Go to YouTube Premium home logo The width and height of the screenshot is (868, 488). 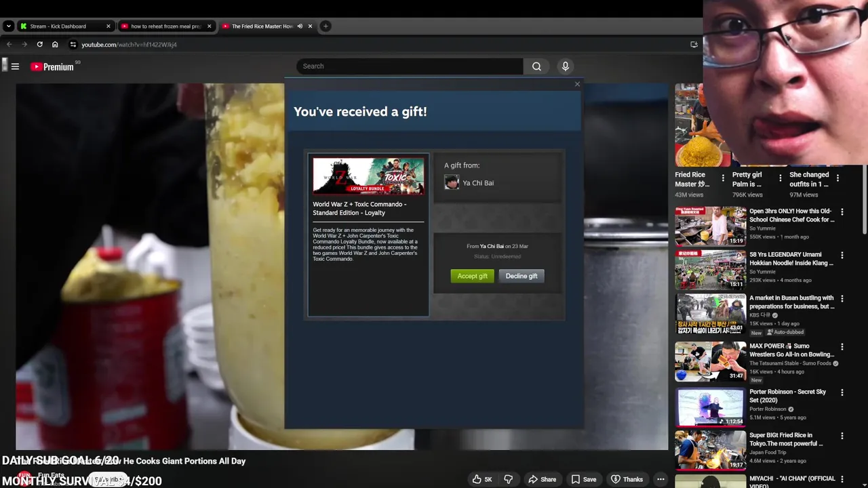[x=52, y=66]
